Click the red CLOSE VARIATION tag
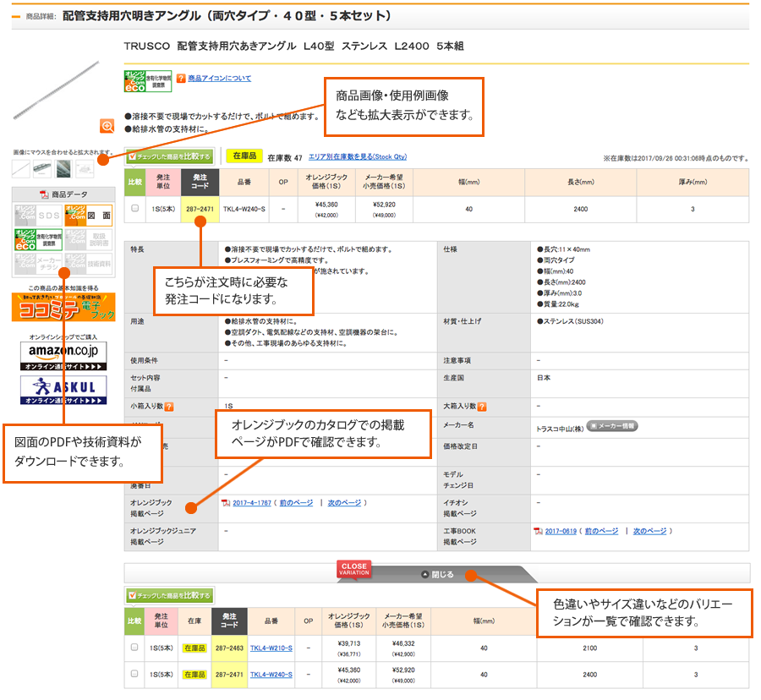This screenshot has width=761, height=700. [354, 569]
